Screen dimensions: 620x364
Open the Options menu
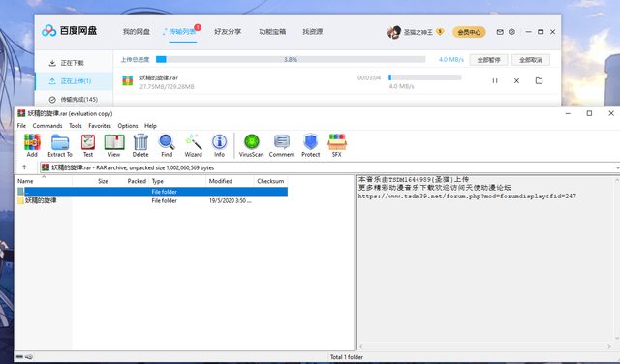128,125
